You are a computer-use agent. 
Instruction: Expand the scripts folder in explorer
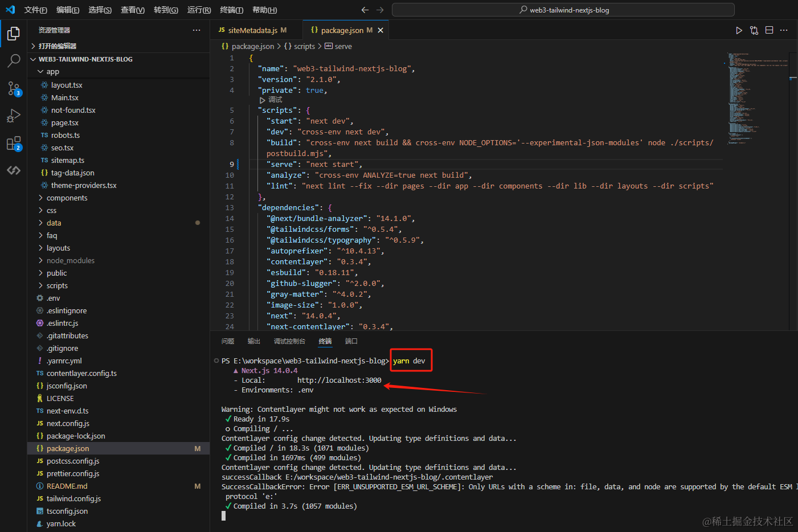pyautogui.click(x=118, y=286)
